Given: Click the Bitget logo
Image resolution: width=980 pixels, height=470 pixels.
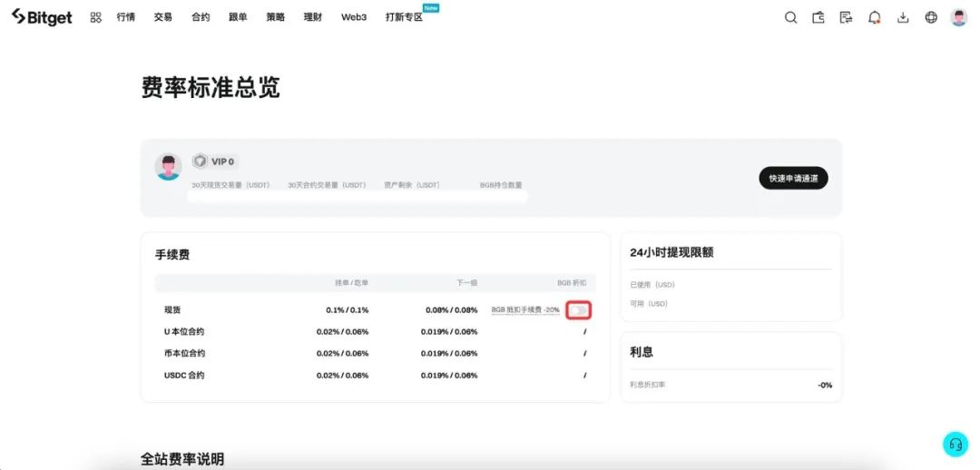Looking at the screenshot, I should point(42,17).
